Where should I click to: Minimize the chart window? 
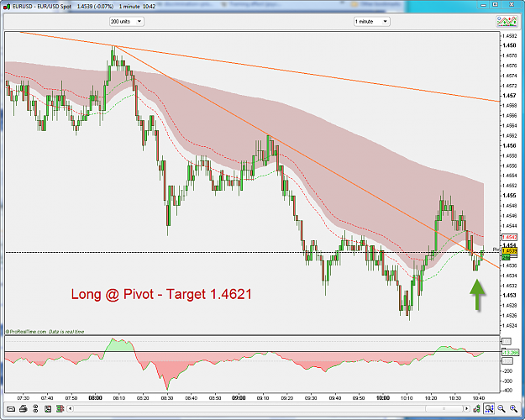(x=483, y=5)
